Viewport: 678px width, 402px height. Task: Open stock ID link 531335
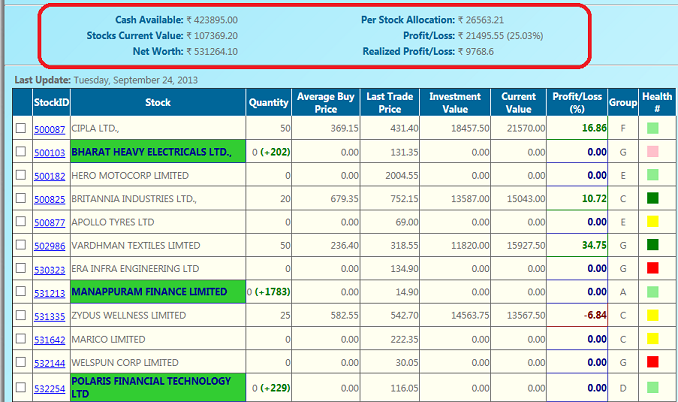pos(50,316)
